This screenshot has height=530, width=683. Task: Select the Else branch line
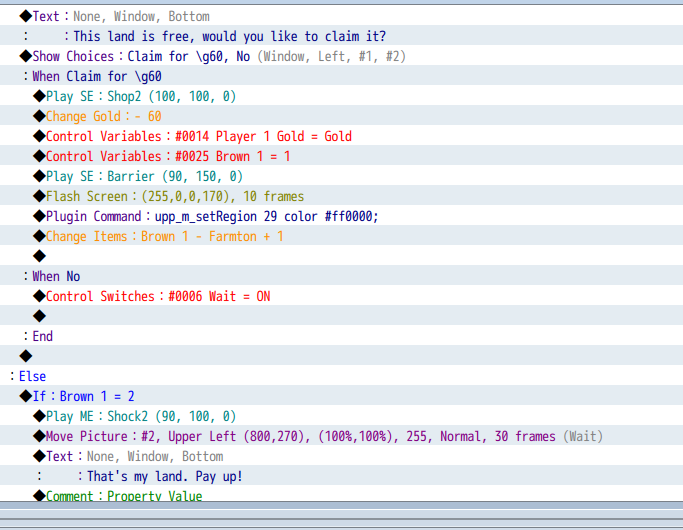pyautogui.click(x=342, y=376)
